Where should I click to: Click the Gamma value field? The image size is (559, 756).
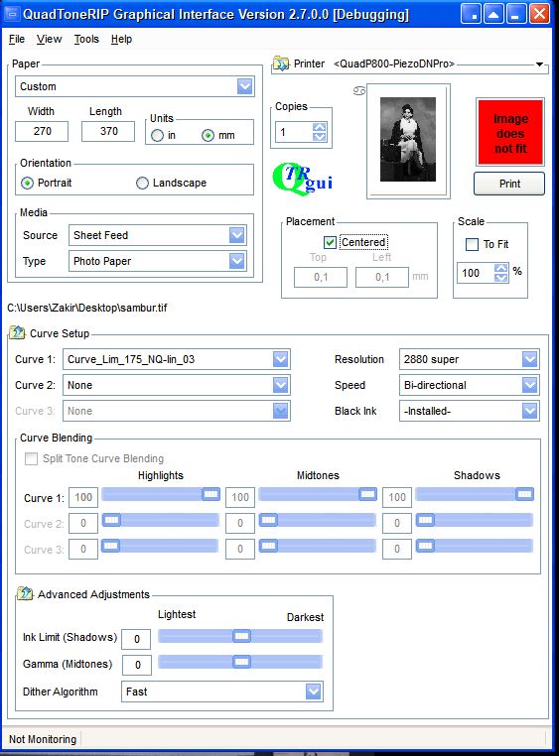[136, 665]
